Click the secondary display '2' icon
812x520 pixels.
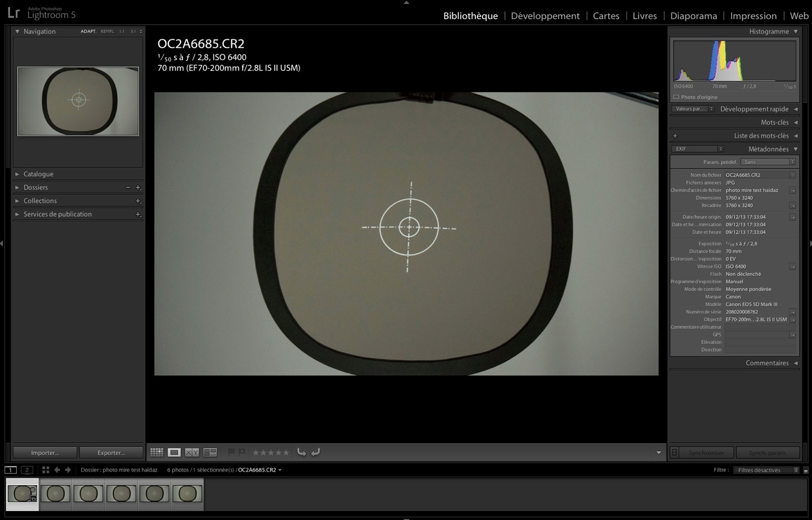click(x=26, y=470)
